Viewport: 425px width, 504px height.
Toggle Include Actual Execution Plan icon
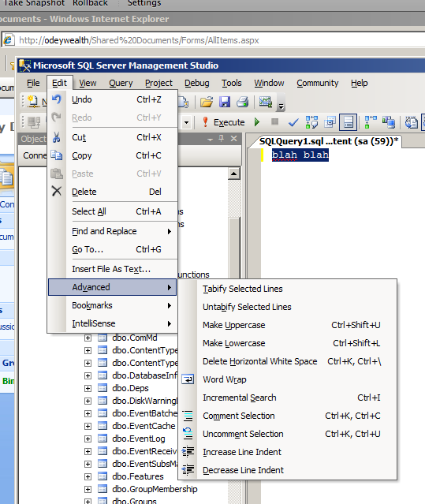[x=371, y=122]
